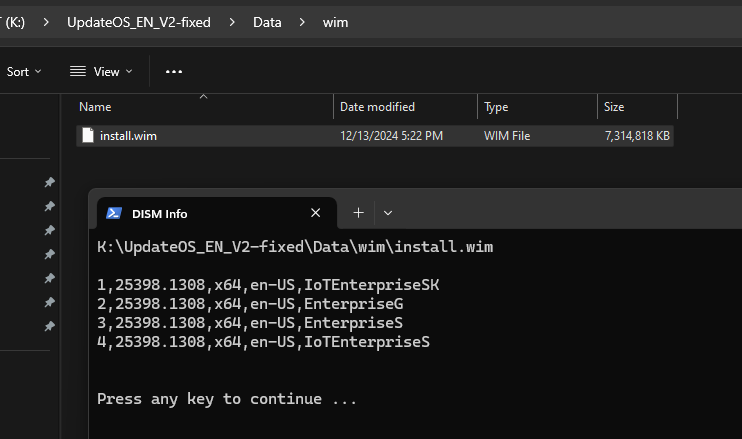Click the chevron after Data in breadcrumb

click(301, 22)
